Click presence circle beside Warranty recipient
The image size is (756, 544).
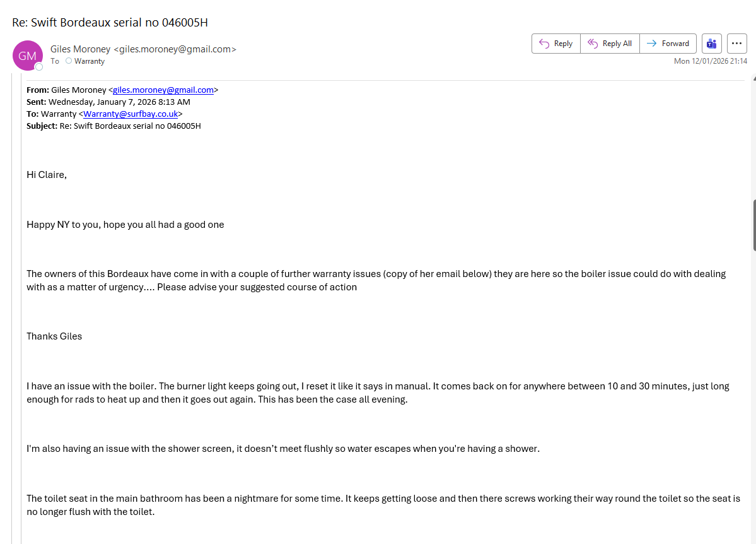(69, 61)
